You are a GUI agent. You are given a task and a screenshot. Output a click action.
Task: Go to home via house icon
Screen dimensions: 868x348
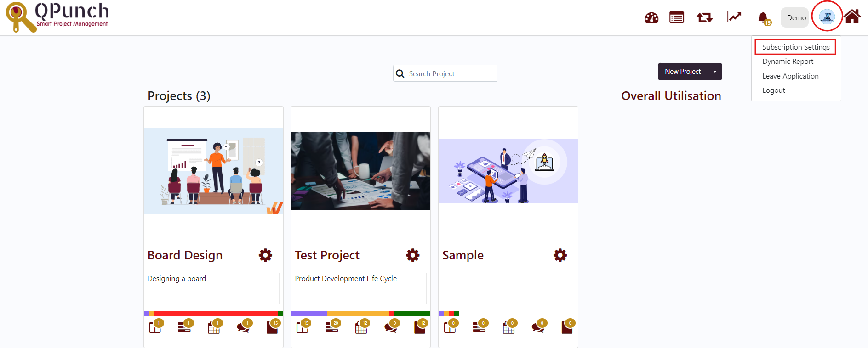[852, 17]
